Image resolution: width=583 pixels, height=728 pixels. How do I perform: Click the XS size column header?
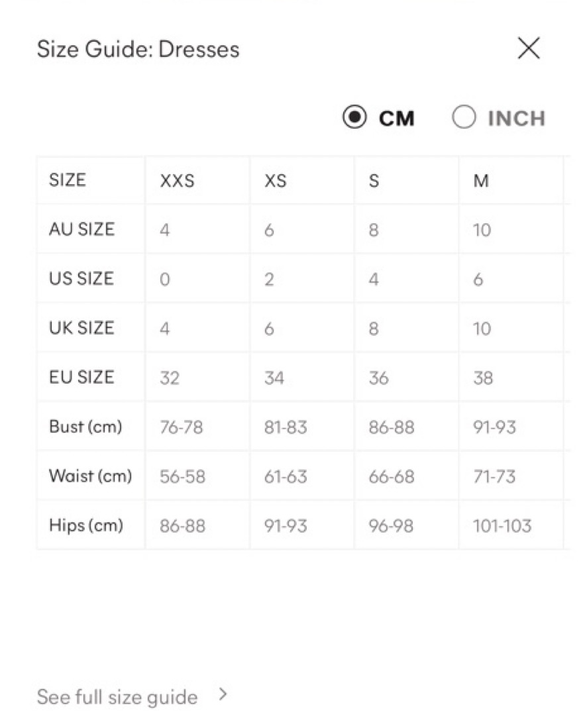275,181
